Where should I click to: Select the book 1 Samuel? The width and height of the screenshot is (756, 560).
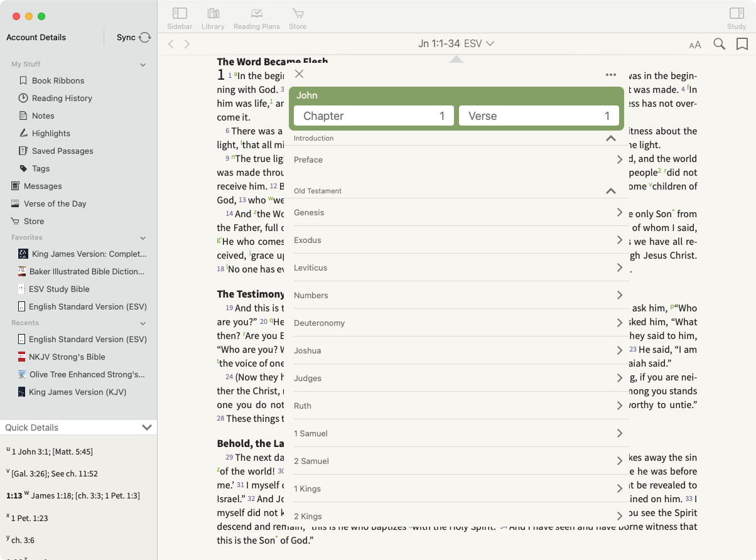[457, 433]
